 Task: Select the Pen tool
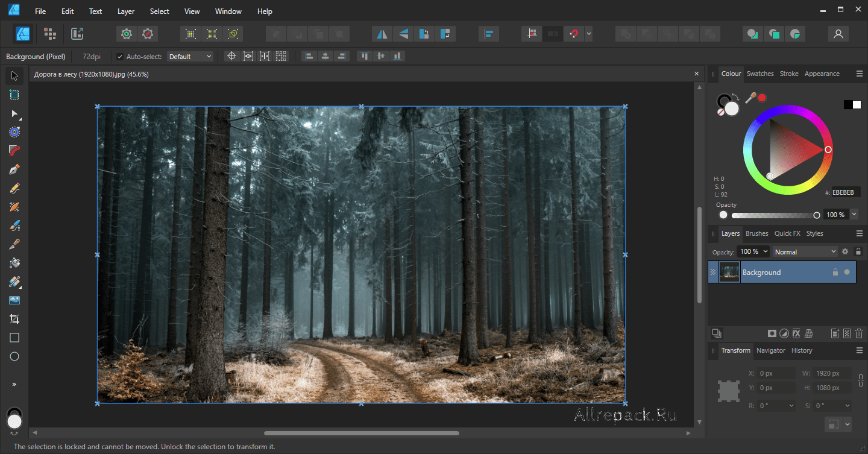(x=14, y=169)
